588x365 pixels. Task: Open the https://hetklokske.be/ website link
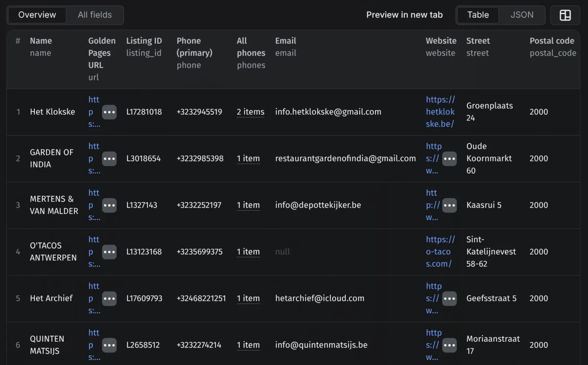[x=440, y=112]
